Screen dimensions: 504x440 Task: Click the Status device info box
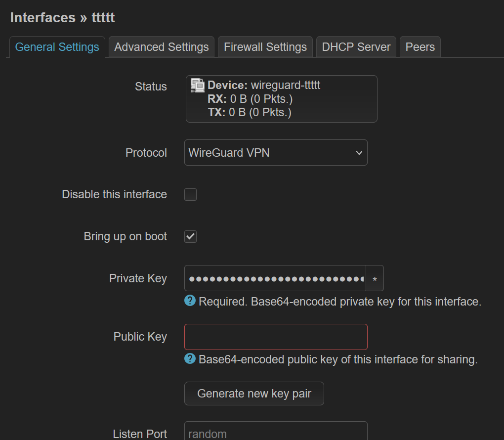tap(282, 99)
